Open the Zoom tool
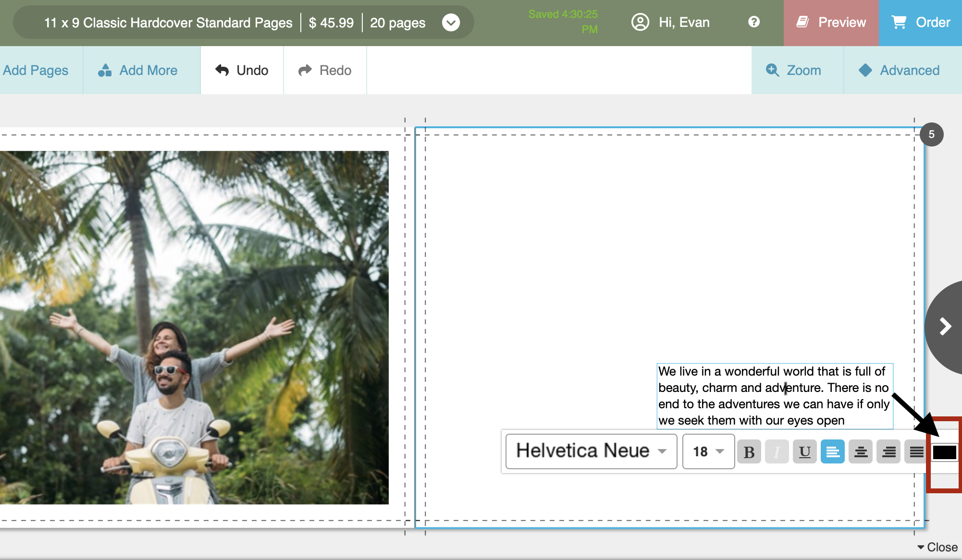962x560 pixels. (x=794, y=70)
